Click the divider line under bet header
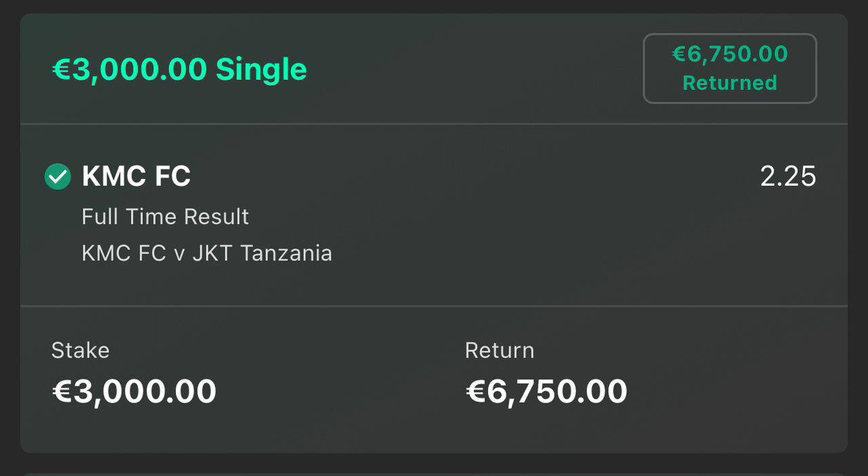The width and height of the screenshot is (868, 476). tap(434, 124)
